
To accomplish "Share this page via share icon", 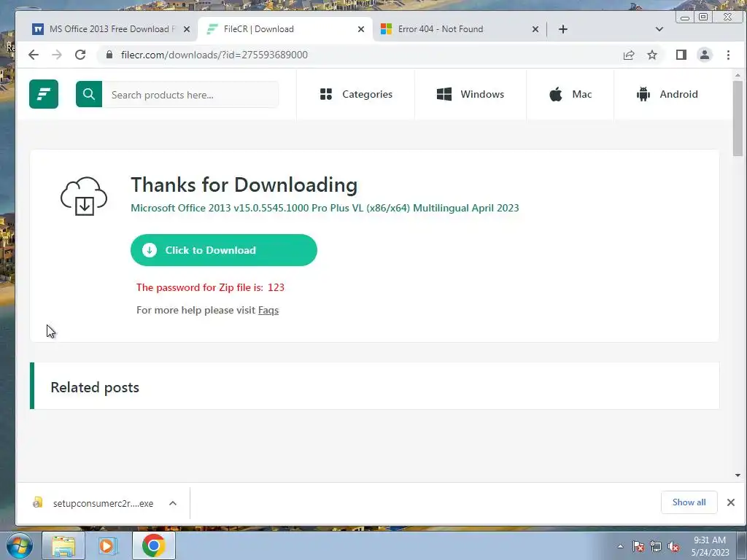I will coord(629,55).
